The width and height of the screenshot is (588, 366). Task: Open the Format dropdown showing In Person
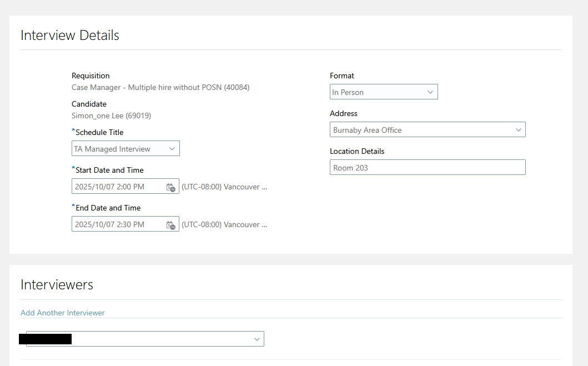click(x=430, y=92)
